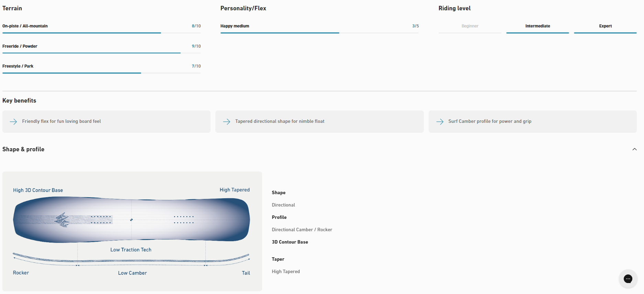Select the Beginner riding level
Image resolution: width=644 pixels, height=294 pixels.
pyautogui.click(x=470, y=26)
